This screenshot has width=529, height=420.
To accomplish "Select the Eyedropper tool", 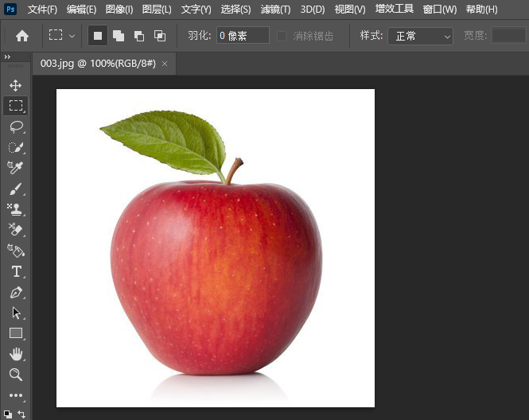I will (x=16, y=168).
